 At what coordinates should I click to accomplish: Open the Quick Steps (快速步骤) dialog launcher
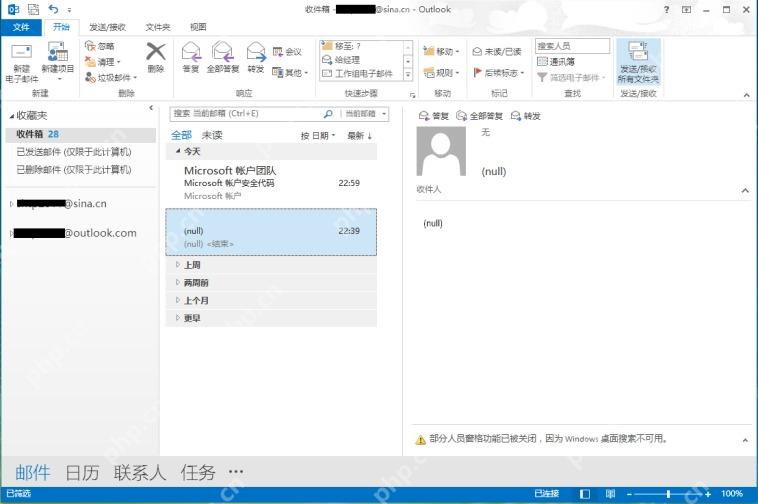click(412, 95)
